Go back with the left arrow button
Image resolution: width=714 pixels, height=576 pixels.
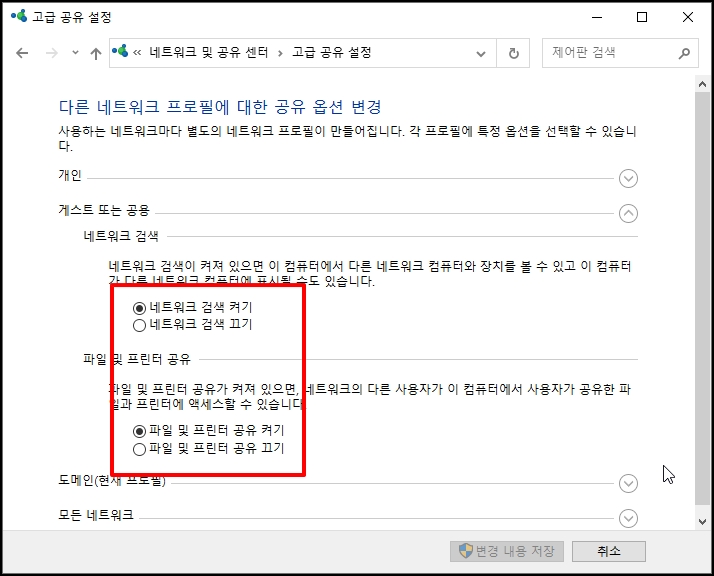(22, 53)
